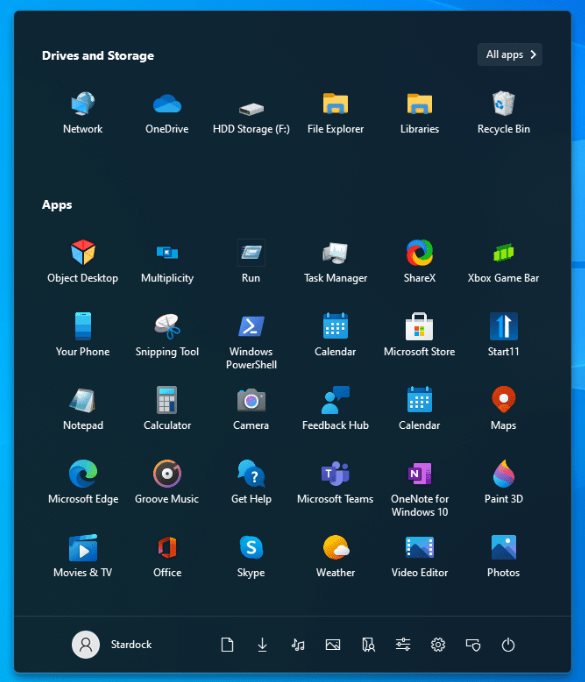Image resolution: width=585 pixels, height=682 pixels.
Task: Open Snipping Tool
Action: click(x=167, y=334)
